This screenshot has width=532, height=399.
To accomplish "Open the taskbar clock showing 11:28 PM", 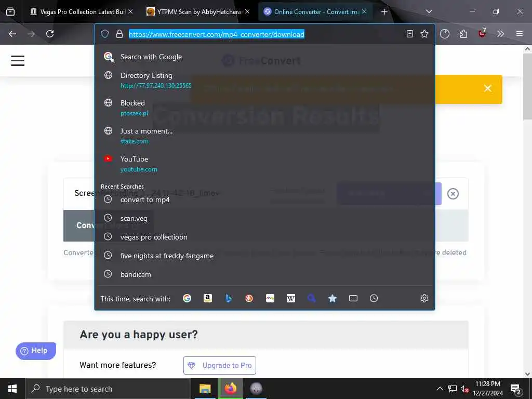I will point(488,389).
